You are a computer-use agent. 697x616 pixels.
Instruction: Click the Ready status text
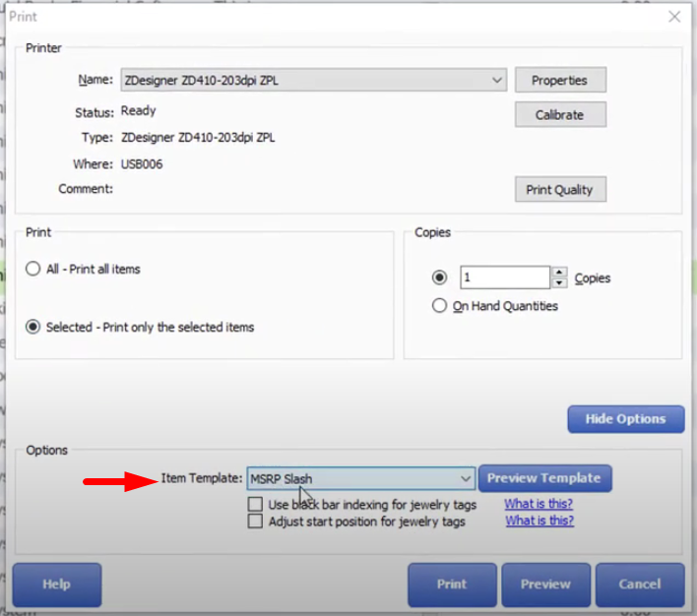pyautogui.click(x=138, y=110)
